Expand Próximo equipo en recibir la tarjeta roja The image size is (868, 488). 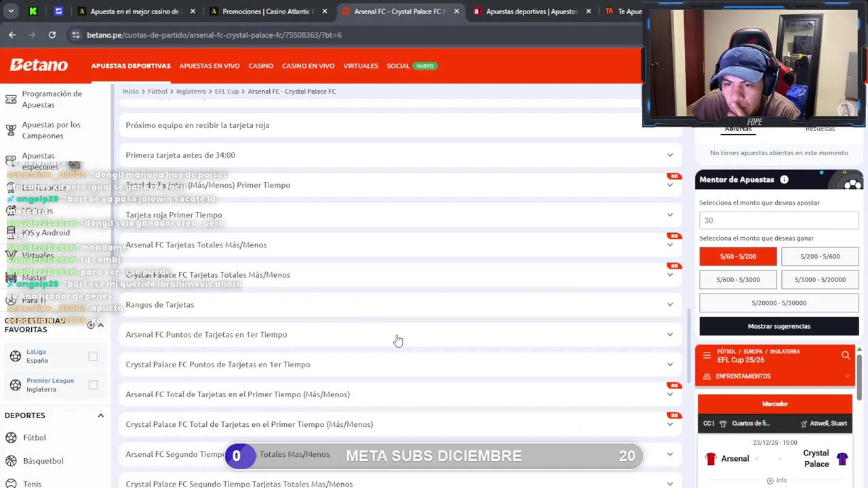(x=401, y=125)
